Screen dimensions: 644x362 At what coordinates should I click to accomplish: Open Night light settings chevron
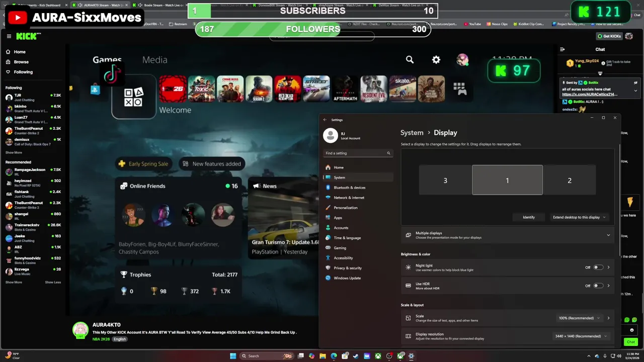tap(608, 267)
